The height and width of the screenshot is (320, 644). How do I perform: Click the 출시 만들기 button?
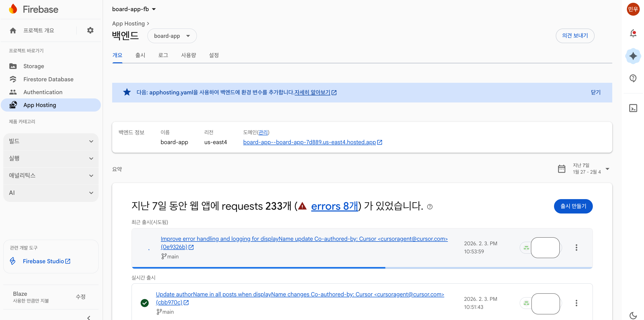point(573,206)
